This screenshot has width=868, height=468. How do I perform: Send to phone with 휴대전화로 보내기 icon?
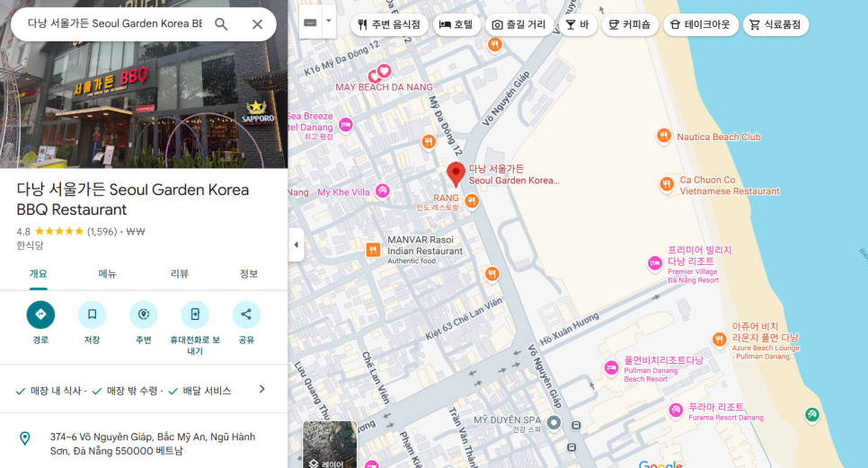coord(195,314)
